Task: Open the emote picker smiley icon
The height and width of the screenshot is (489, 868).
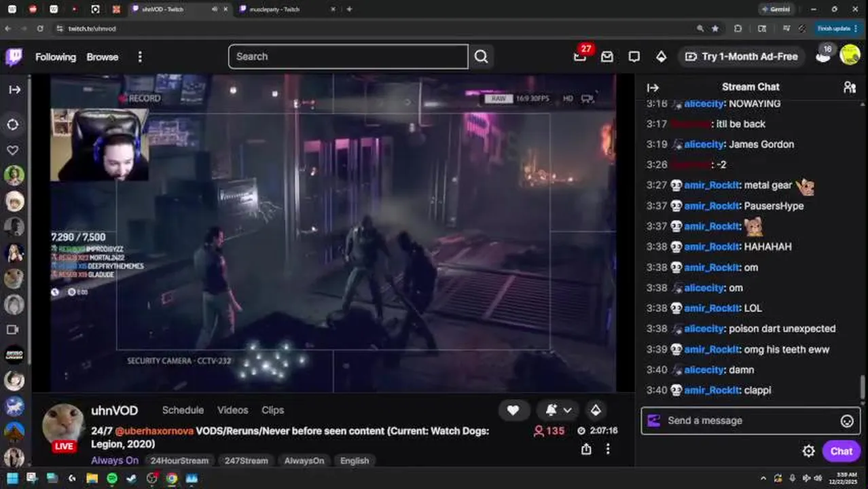Action: (847, 421)
